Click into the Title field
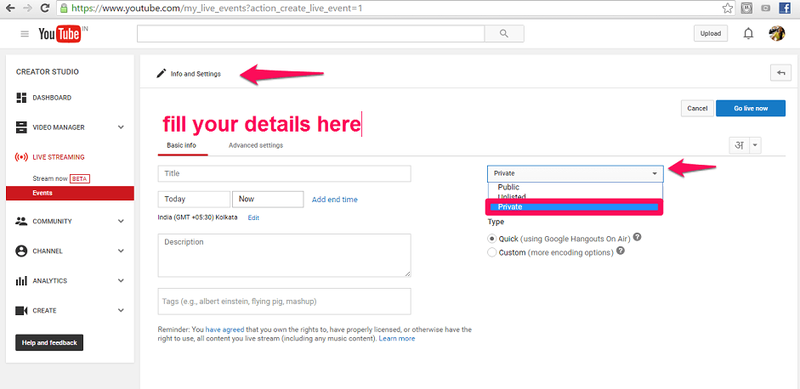Viewport: 800px width, 389px height. click(x=284, y=174)
